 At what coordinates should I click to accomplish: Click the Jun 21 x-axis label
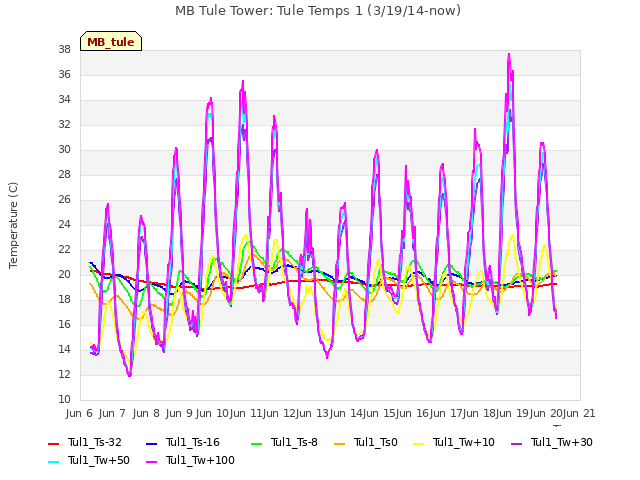pos(579,413)
